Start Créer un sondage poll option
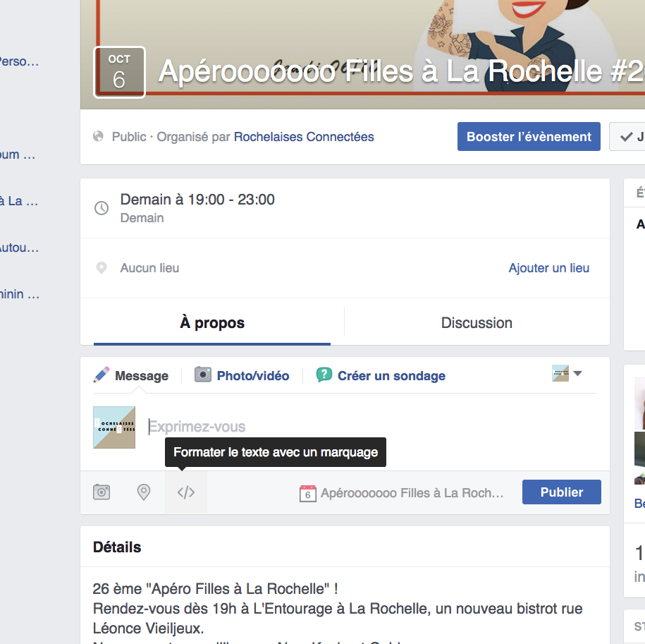Image resolution: width=645 pixels, height=644 pixels. pos(381,376)
